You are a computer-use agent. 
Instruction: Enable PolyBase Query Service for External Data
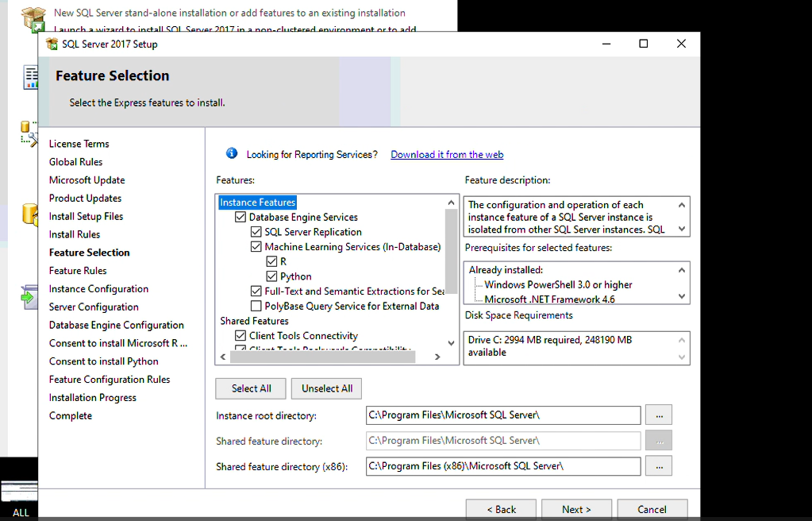tap(256, 306)
